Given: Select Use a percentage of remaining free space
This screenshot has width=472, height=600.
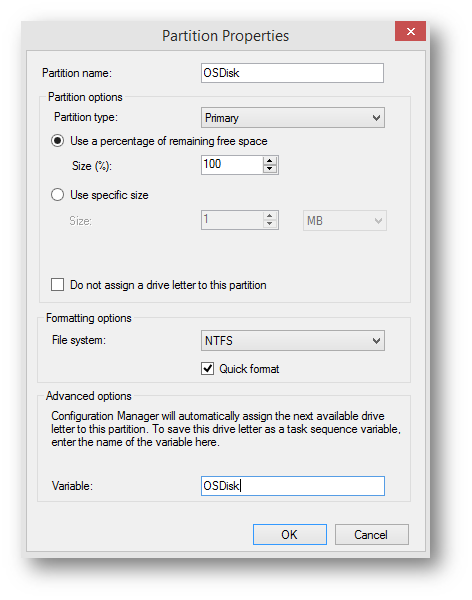Looking at the screenshot, I should tap(57, 141).
